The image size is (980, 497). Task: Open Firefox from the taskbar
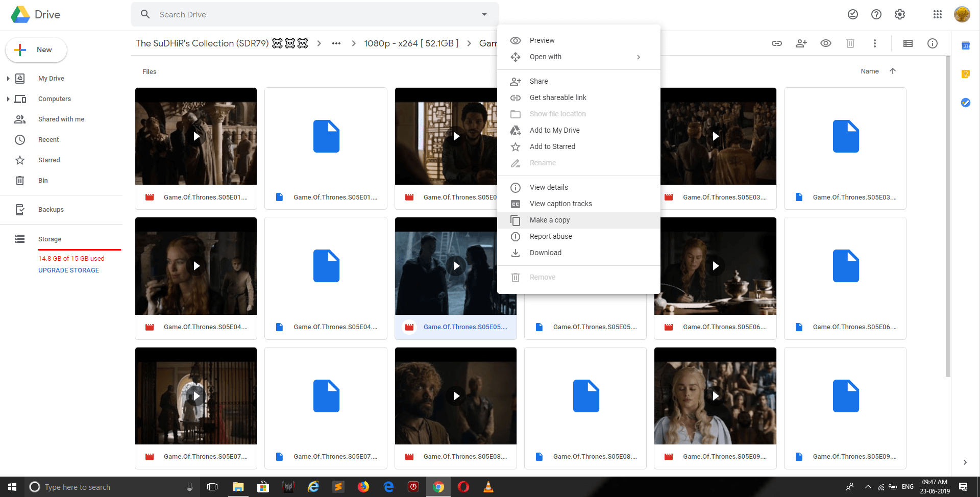coord(363,487)
